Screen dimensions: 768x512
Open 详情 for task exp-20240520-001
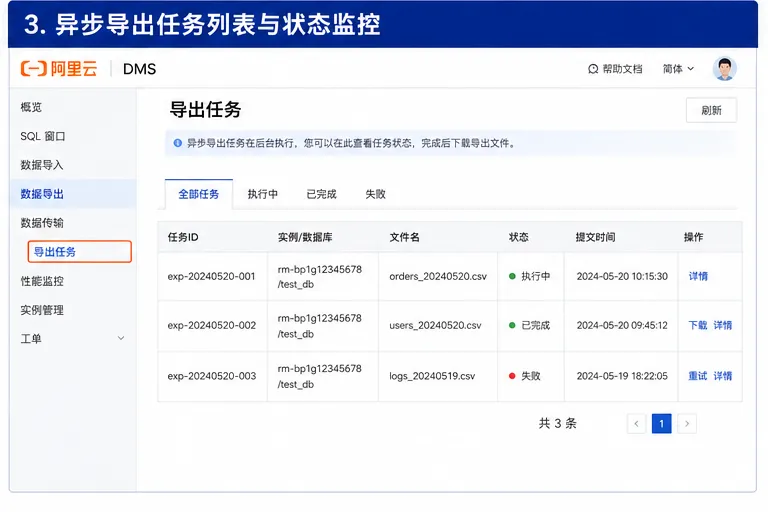point(698,276)
